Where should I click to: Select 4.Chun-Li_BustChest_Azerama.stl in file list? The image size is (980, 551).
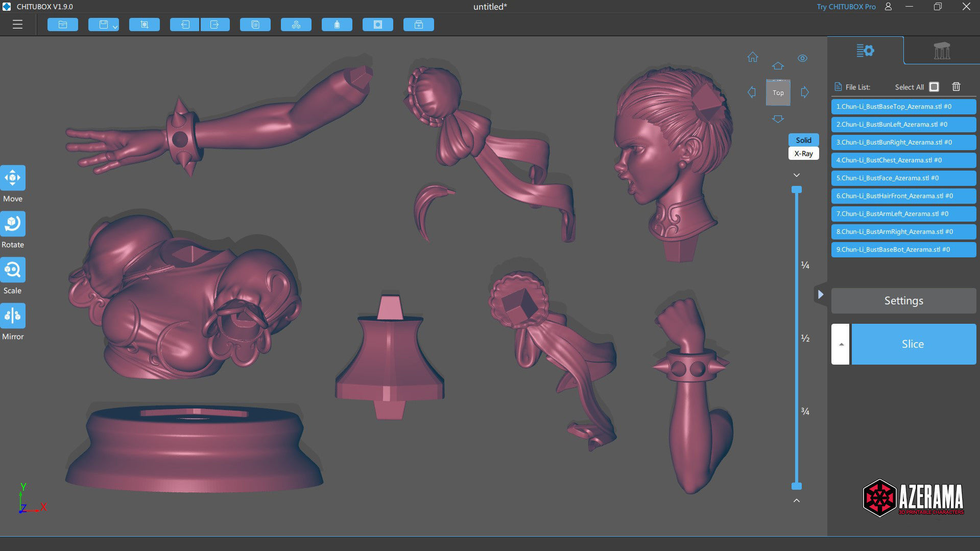(x=903, y=160)
